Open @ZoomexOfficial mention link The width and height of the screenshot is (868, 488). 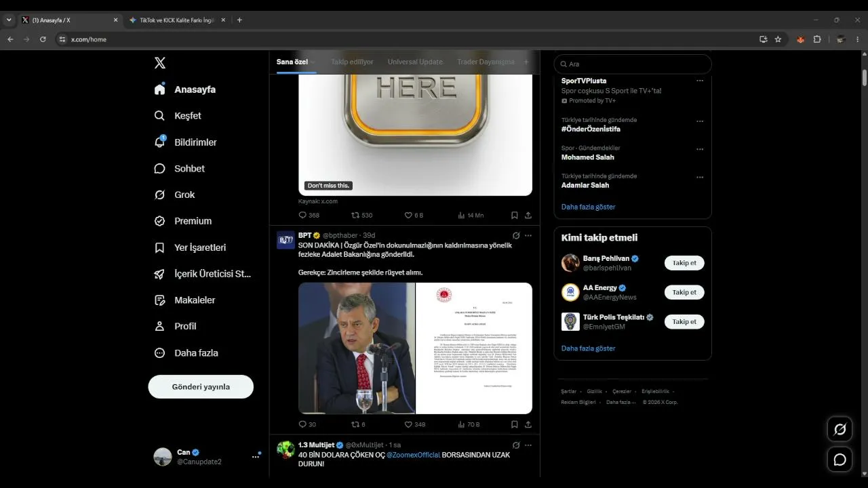pos(413,455)
